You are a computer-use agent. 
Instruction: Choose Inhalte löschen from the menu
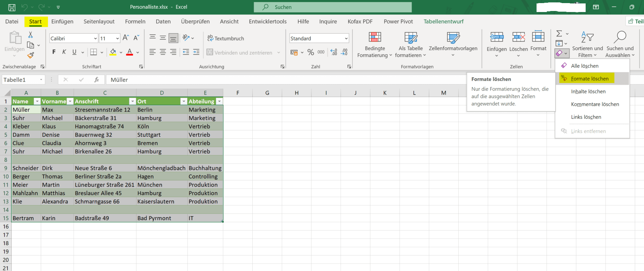[592, 91]
